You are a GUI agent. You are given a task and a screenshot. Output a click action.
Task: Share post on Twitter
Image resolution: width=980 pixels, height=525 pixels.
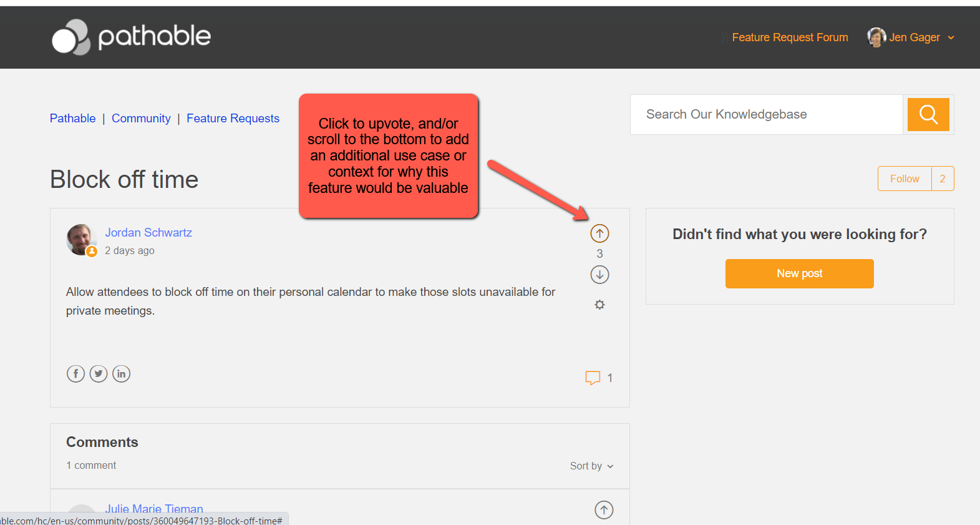point(99,374)
